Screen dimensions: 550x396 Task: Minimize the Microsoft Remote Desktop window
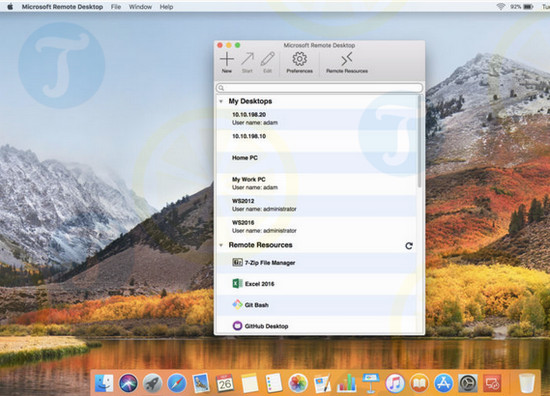229,45
